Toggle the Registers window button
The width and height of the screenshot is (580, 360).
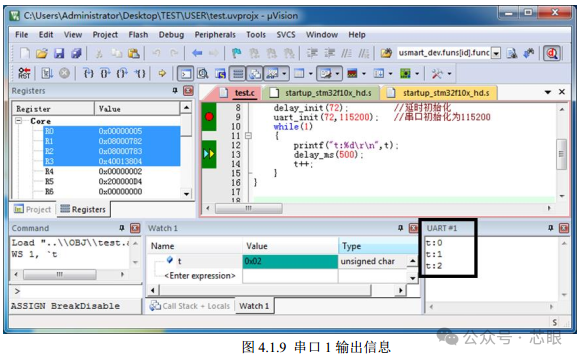238,74
